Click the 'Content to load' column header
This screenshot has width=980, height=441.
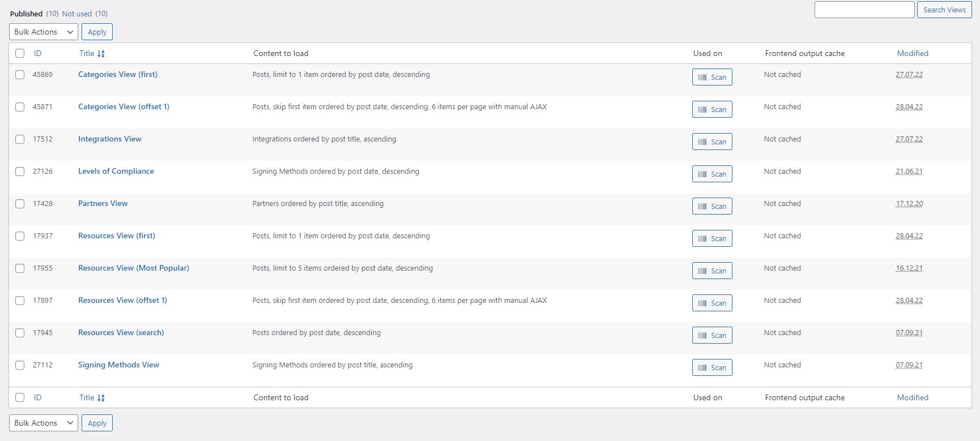pyautogui.click(x=281, y=53)
